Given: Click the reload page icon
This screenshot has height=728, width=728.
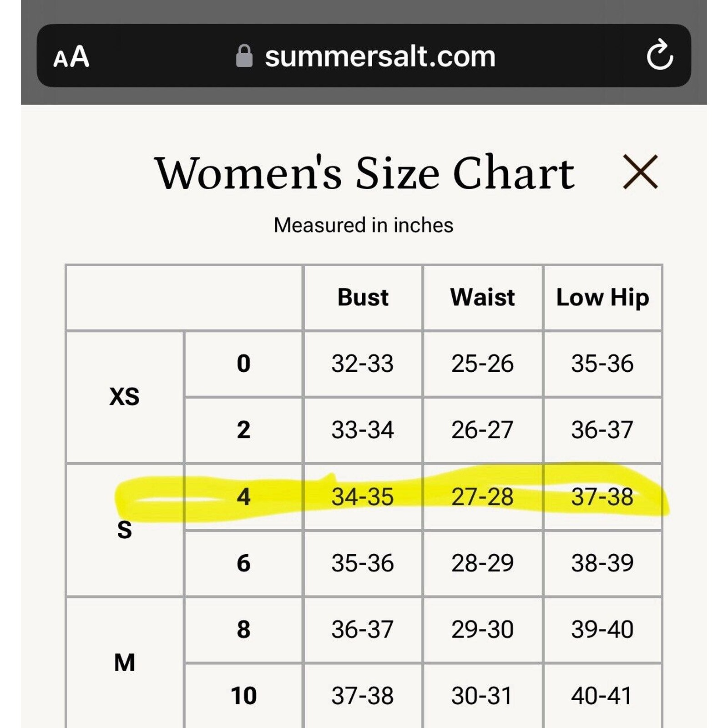Looking at the screenshot, I should [660, 55].
